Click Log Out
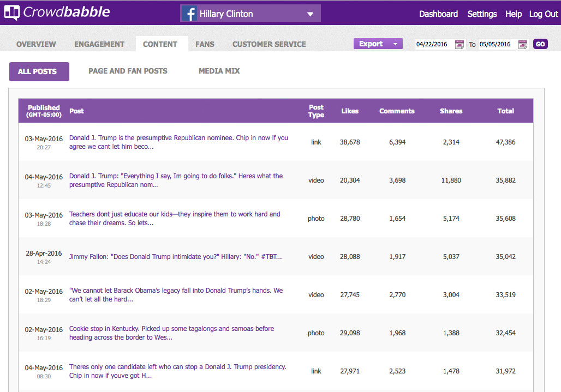 coord(544,14)
